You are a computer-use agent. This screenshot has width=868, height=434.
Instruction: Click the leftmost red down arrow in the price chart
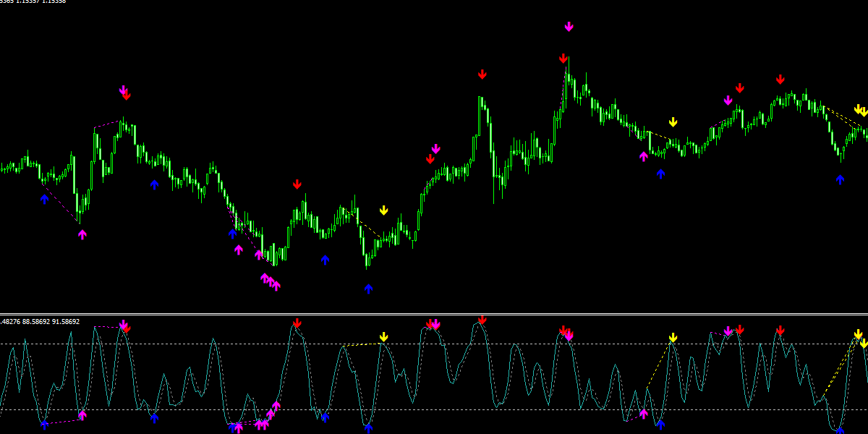(x=127, y=95)
